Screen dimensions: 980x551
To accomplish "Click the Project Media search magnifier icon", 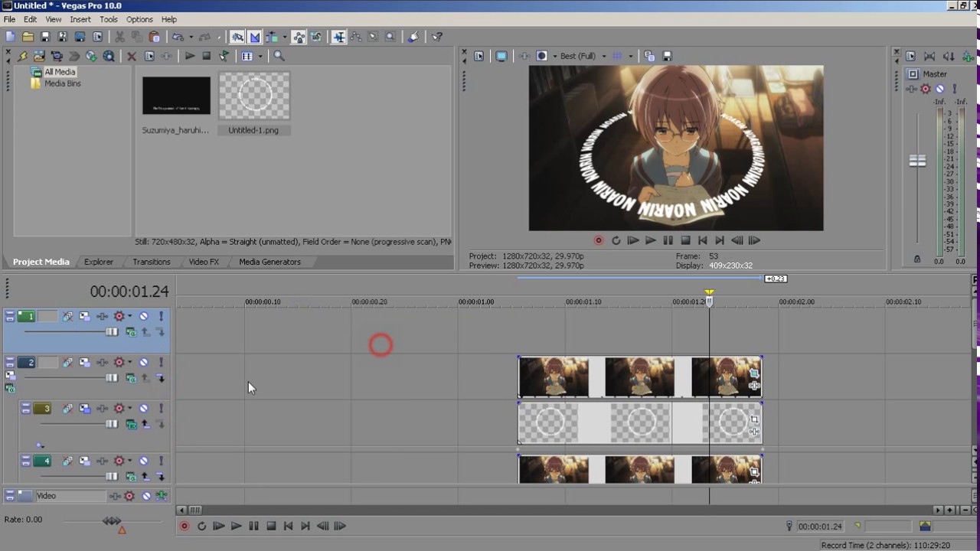I will [x=279, y=56].
